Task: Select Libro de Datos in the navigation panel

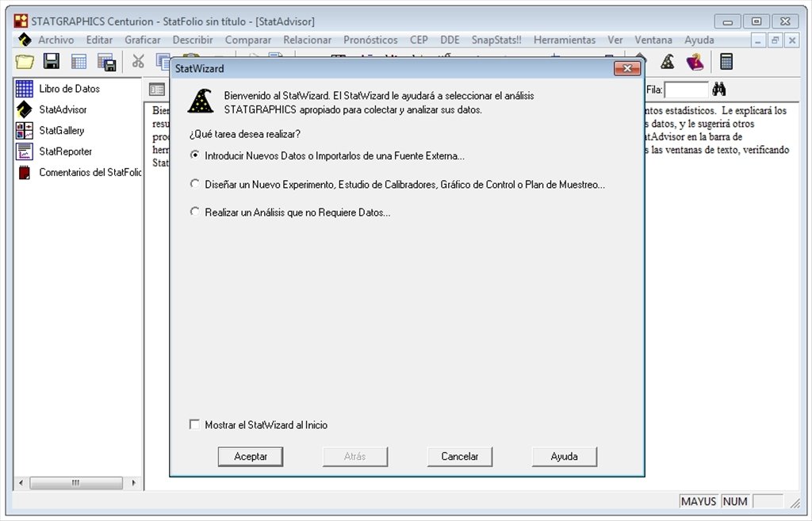Action: click(x=70, y=89)
